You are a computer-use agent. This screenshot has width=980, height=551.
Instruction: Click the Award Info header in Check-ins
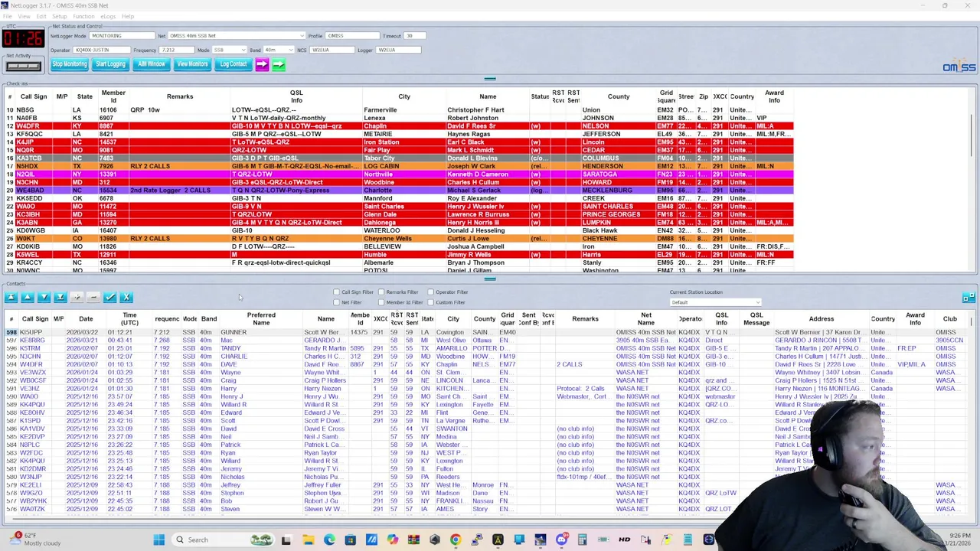[774, 96]
